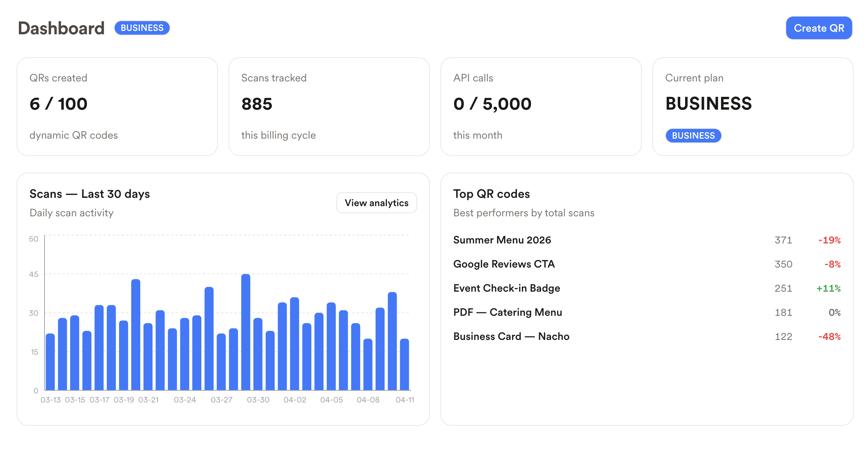Click the 350 scan count
The width and height of the screenshot is (868, 465).
coord(783,264)
